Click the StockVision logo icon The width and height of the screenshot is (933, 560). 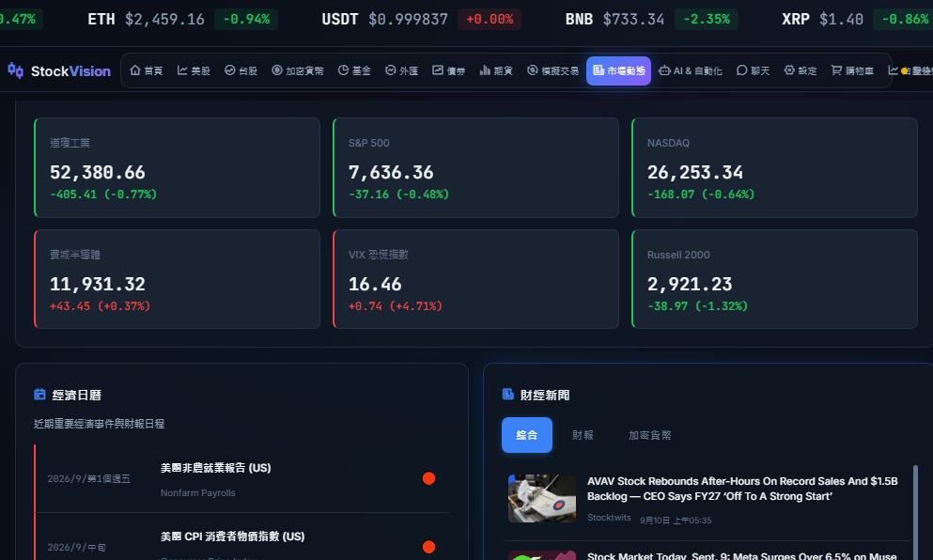point(15,70)
